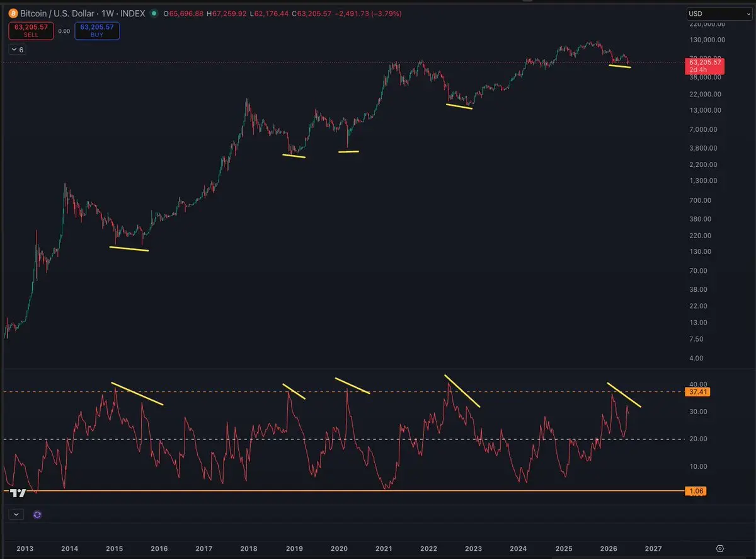Viewport: 756px width, 559px height.
Task: Click the open value O65,696.88
Action: click(x=183, y=13)
